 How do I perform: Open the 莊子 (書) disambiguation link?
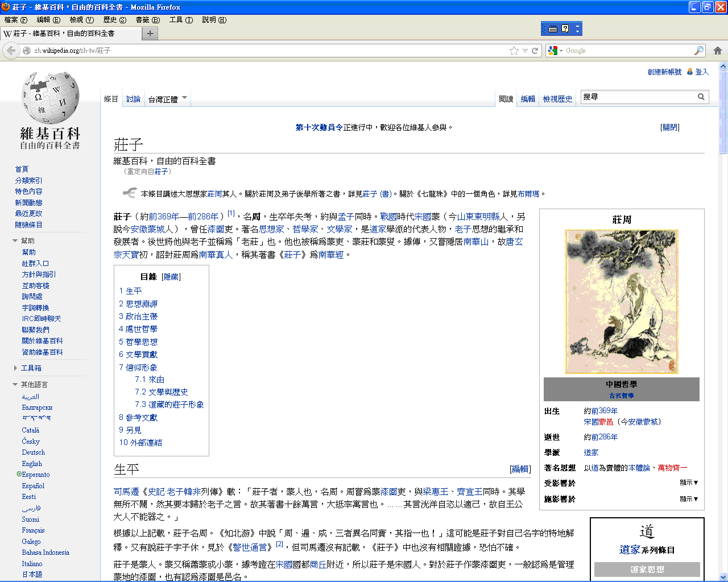click(x=377, y=194)
